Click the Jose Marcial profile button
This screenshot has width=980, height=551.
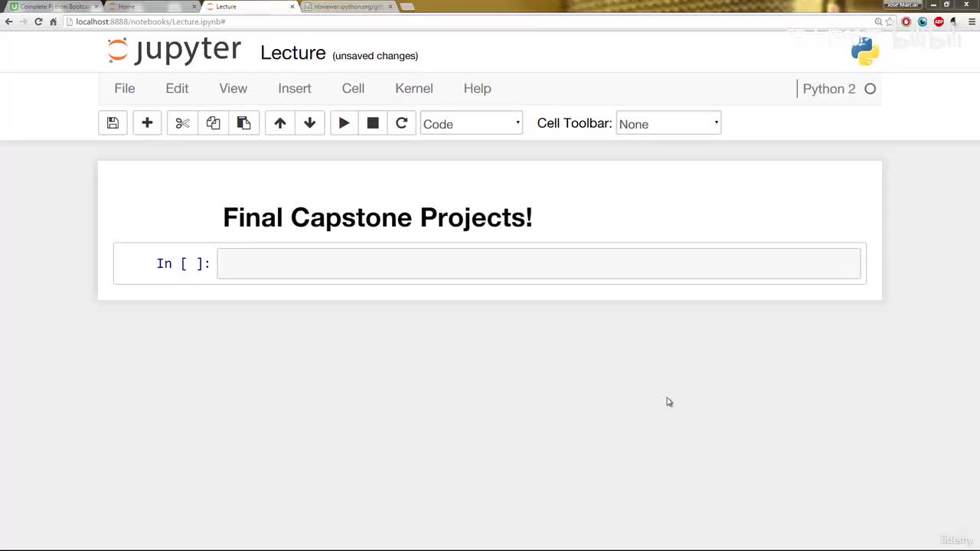coord(903,5)
